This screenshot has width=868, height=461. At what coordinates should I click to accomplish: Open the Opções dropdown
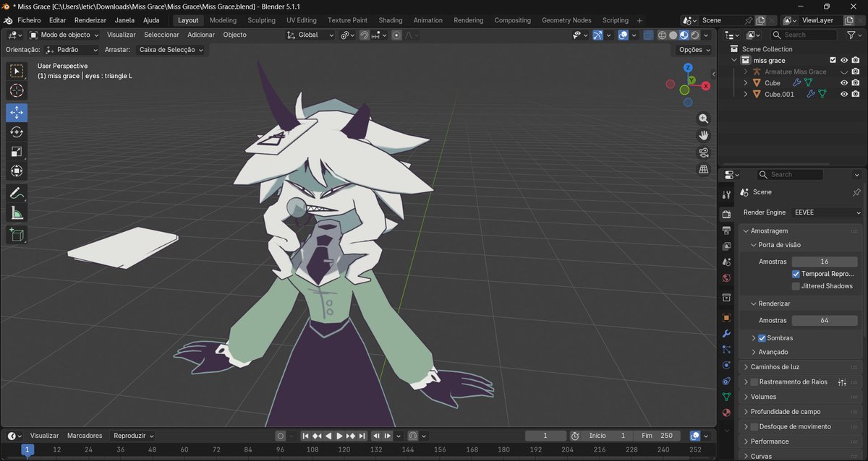coord(694,49)
